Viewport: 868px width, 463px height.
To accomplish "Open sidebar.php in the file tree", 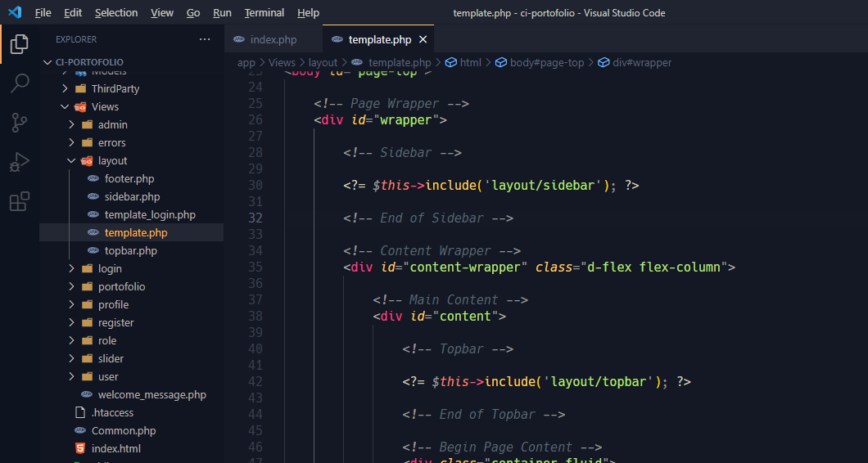I will (132, 196).
